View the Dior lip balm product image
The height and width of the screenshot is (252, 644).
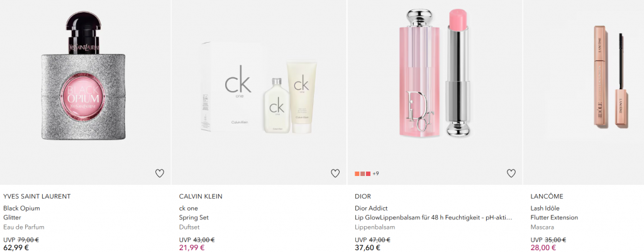(434, 74)
